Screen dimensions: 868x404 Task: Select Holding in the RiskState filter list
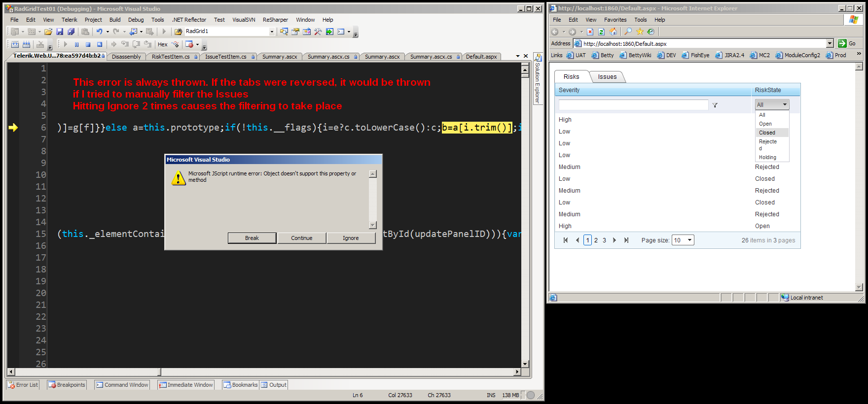pos(772,157)
